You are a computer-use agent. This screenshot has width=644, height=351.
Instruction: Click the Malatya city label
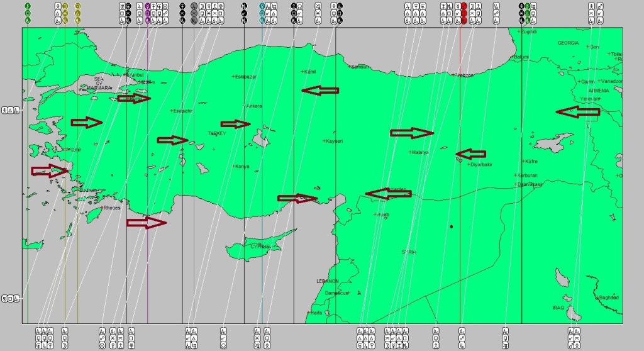point(420,152)
